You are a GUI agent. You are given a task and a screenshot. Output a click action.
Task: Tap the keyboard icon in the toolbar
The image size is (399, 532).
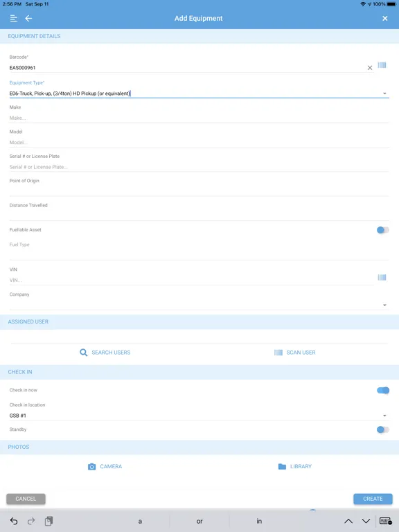pyautogui.click(x=386, y=521)
